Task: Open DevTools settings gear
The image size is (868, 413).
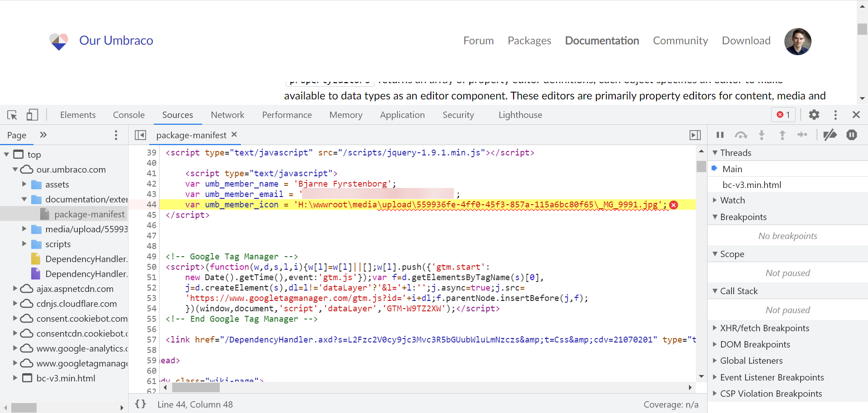Action: 815,115
